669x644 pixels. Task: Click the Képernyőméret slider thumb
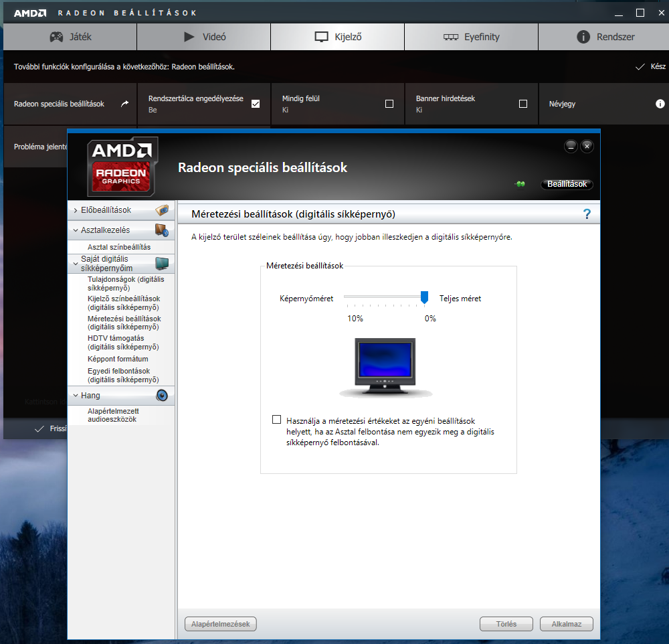[x=424, y=297]
